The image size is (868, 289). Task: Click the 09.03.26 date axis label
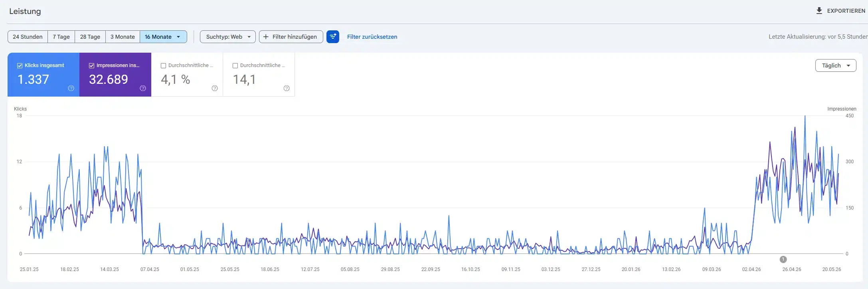(x=712, y=269)
